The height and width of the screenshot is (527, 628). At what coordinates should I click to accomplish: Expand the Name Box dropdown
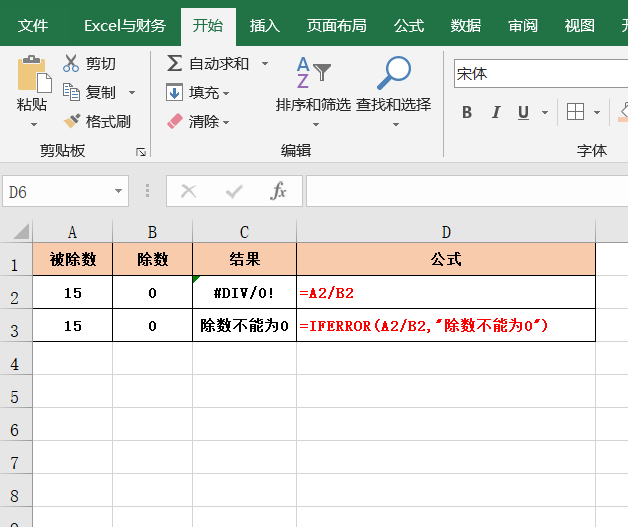[x=119, y=191]
